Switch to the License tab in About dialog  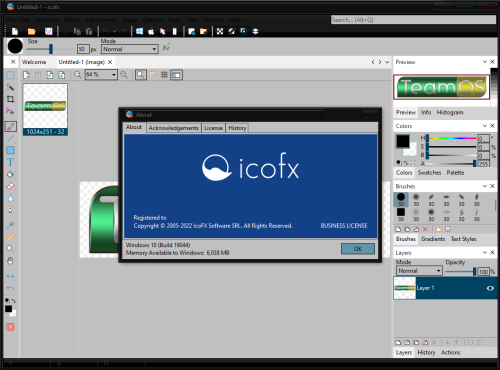pyautogui.click(x=213, y=128)
